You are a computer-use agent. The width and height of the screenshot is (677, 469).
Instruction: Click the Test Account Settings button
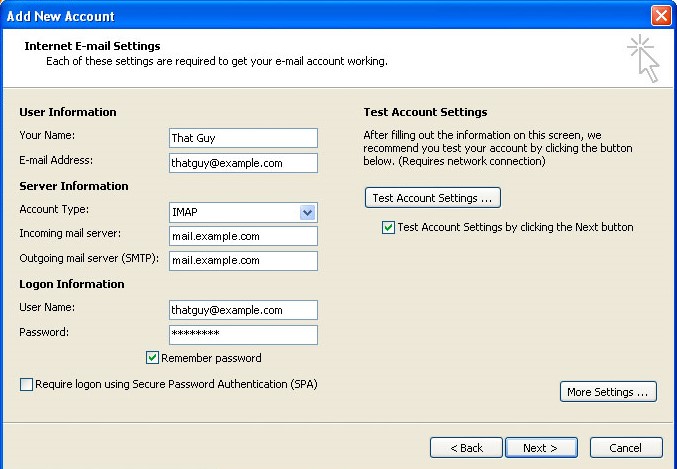coord(433,198)
